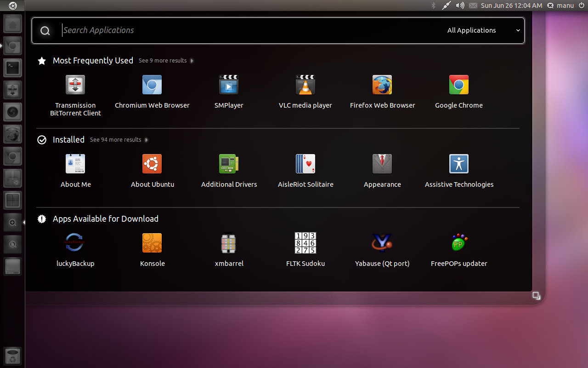Open the Files lens magnifier in launcher
Screen dimensions: 588x368
click(13, 245)
